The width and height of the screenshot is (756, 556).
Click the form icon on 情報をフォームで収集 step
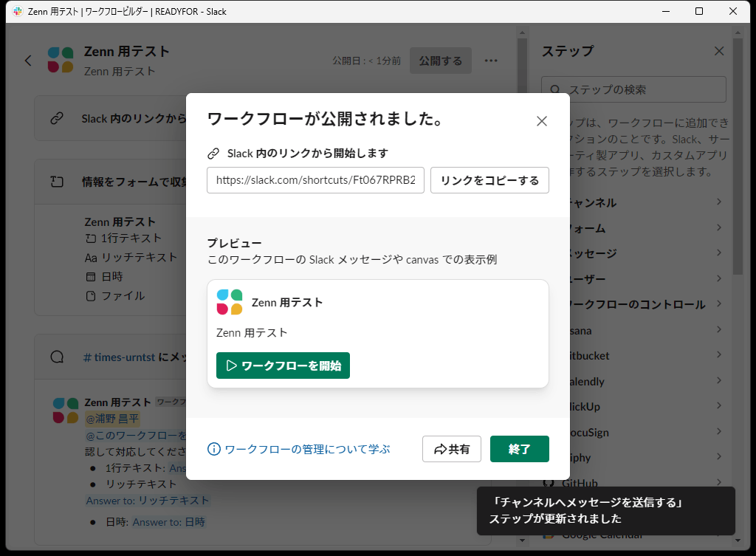point(57,182)
